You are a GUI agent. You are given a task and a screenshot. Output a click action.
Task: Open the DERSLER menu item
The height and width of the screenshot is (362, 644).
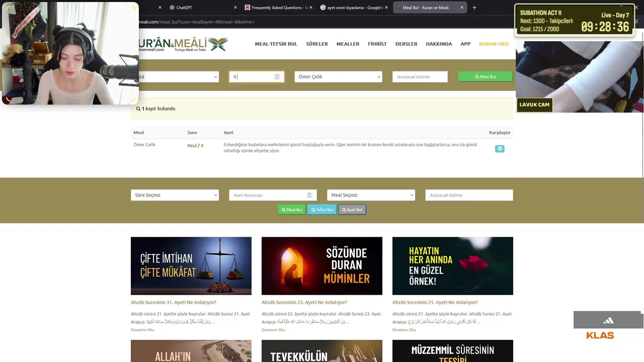406,44
